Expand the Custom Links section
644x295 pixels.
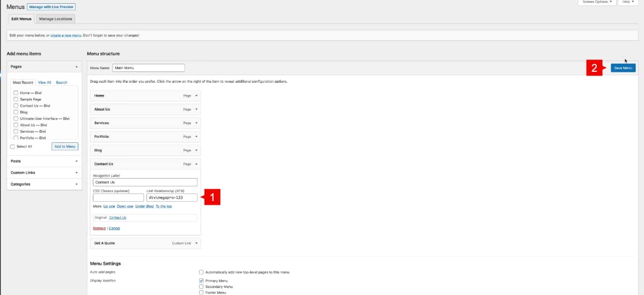tap(76, 173)
